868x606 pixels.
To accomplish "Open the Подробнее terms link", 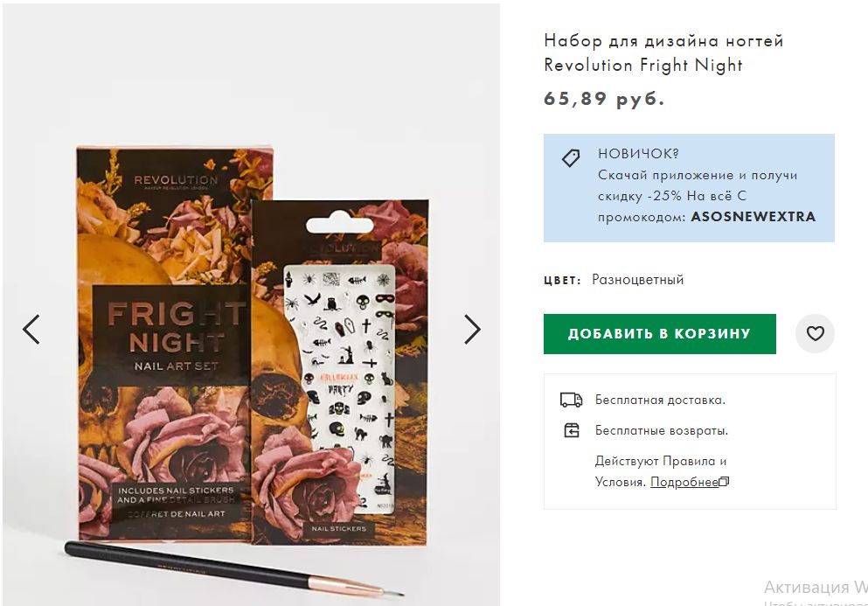I will (684, 482).
